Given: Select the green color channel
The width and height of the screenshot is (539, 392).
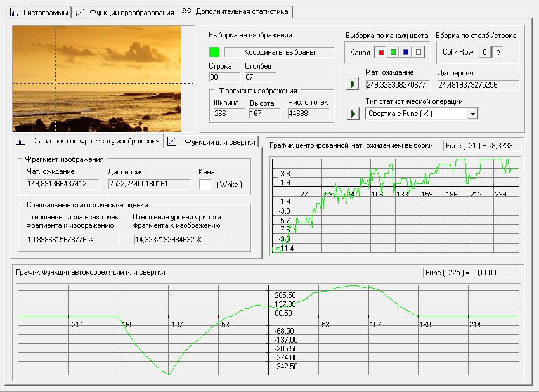Looking at the screenshot, I should pyautogui.click(x=393, y=52).
